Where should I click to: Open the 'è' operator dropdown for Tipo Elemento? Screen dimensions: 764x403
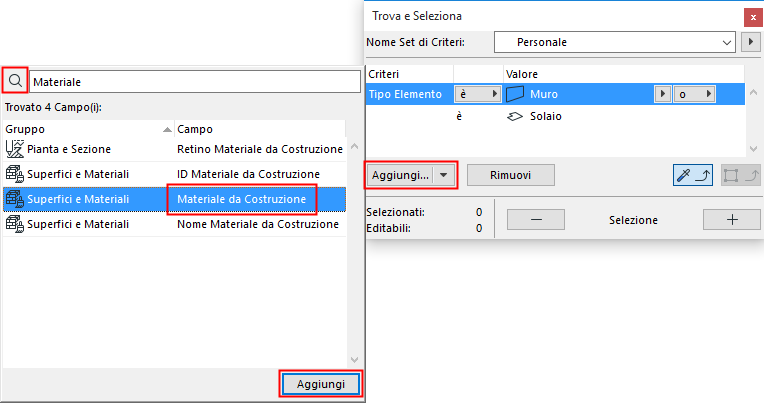(478, 94)
